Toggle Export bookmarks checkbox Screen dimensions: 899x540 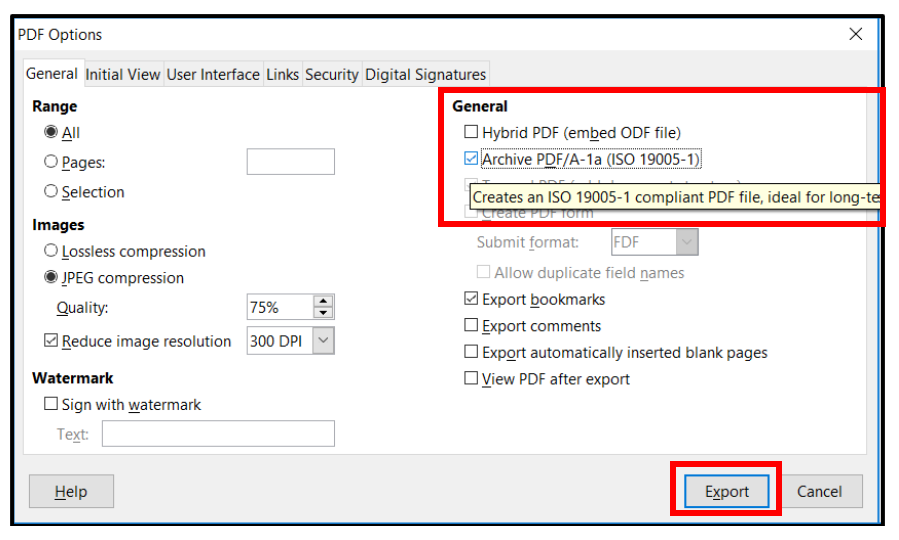pyautogui.click(x=471, y=299)
